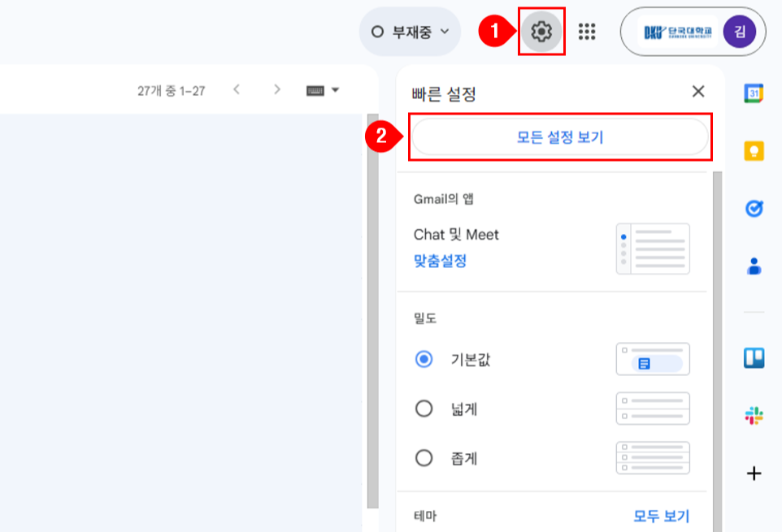Open the Slack add-on icon
Screen dimensions: 782x532
[754, 416]
